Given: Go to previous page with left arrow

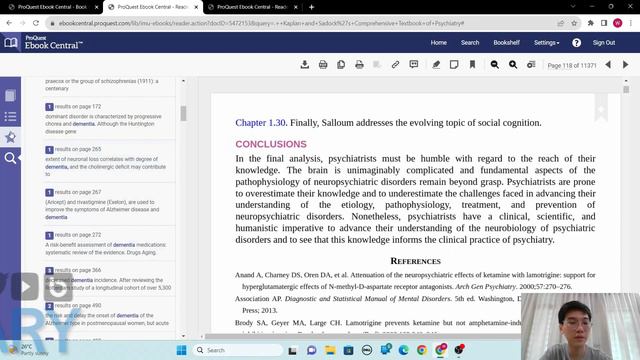Looking at the screenshot, I should pyautogui.click(x=608, y=64).
